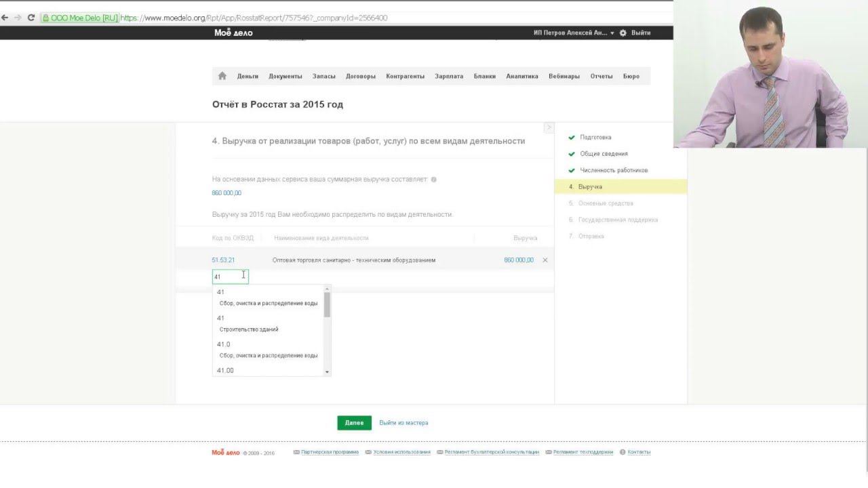Select the 7. Отправка step
868x488 pixels.
586,236
